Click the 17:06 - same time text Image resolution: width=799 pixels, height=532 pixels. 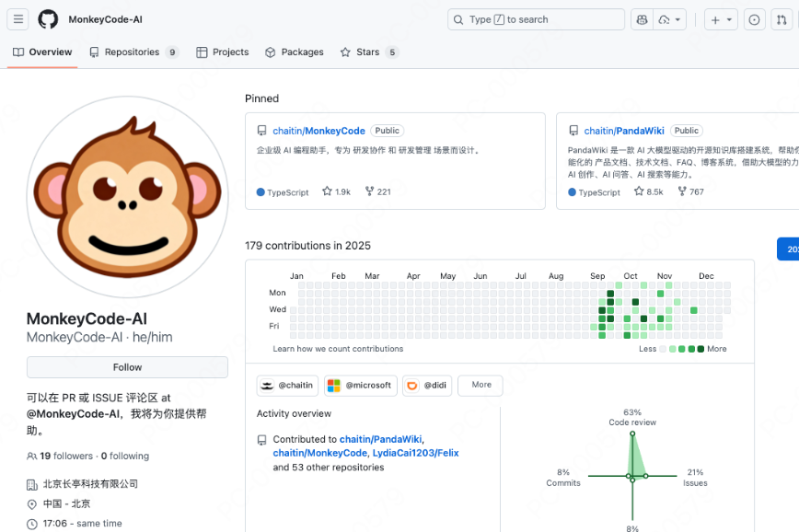[82, 524]
